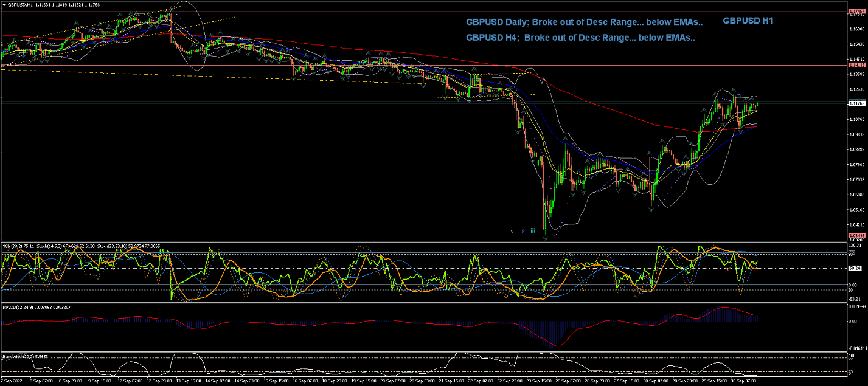
Task: Click the 'v' wave label near chart low
Action: coord(512,231)
